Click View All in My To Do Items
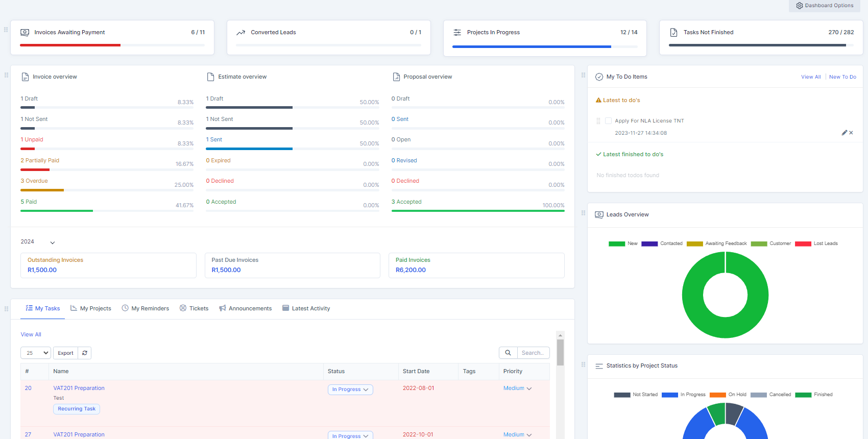The height and width of the screenshot is (439, 868). click(x=811, y=77)
